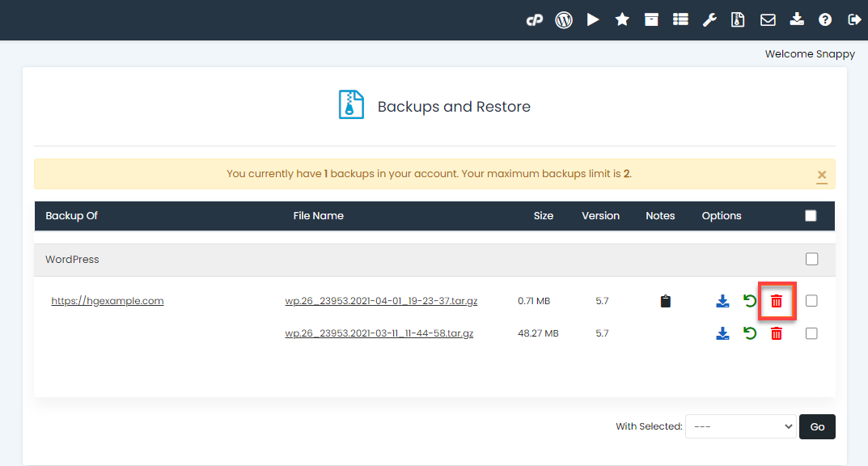Click the Backups and Restore page icon

point(351,104)
